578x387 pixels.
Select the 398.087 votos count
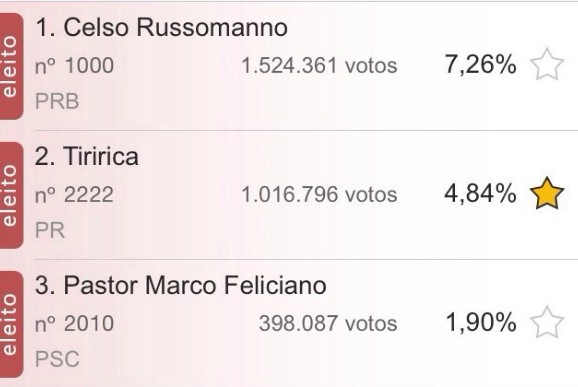(328, 324)
